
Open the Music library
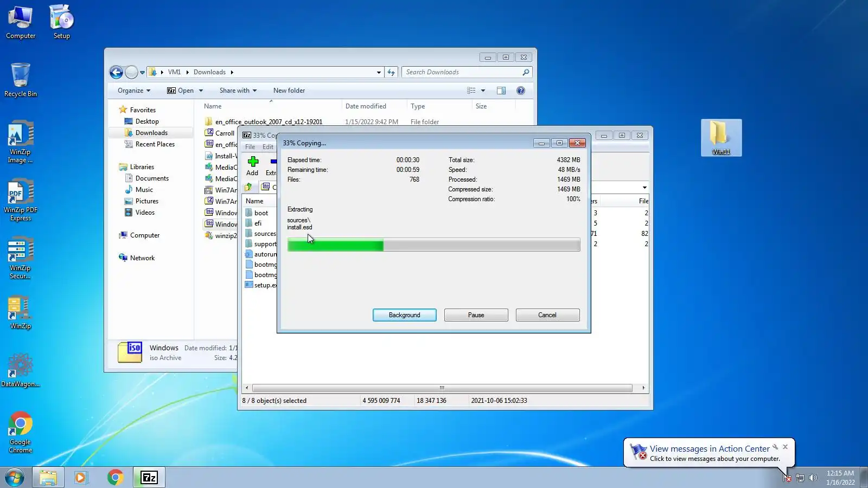tap(144, 190)
